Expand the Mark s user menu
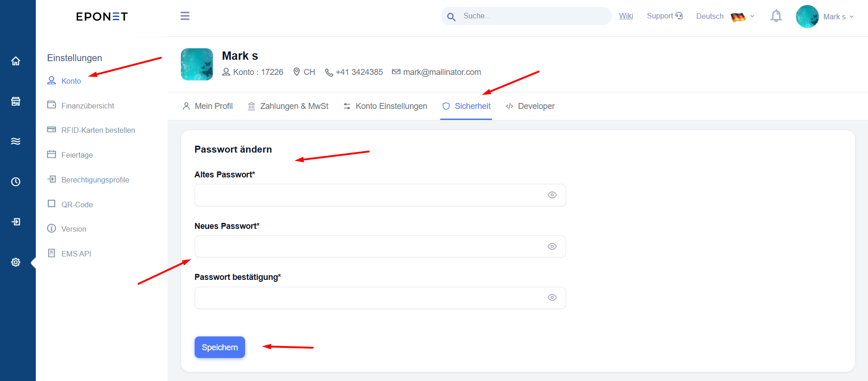 [x=839, y=17]
